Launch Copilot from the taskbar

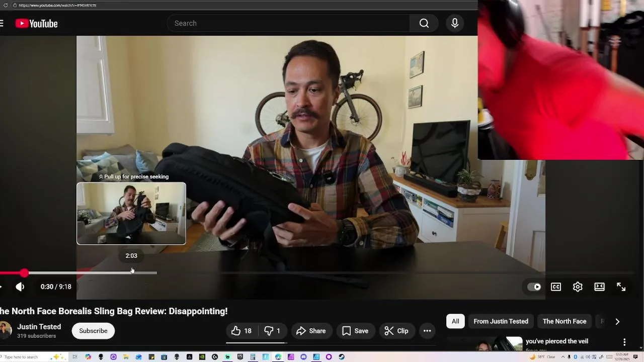pos(88,357)
